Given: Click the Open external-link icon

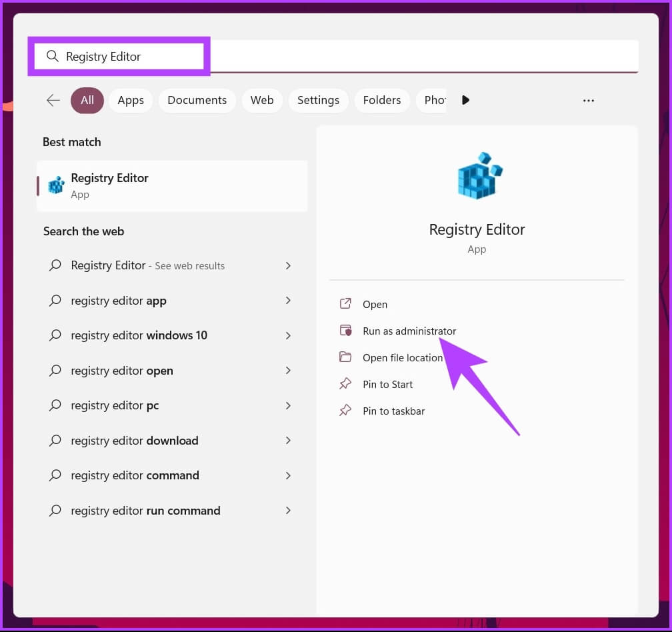Looking at the screenshot, I should [345, 304].
